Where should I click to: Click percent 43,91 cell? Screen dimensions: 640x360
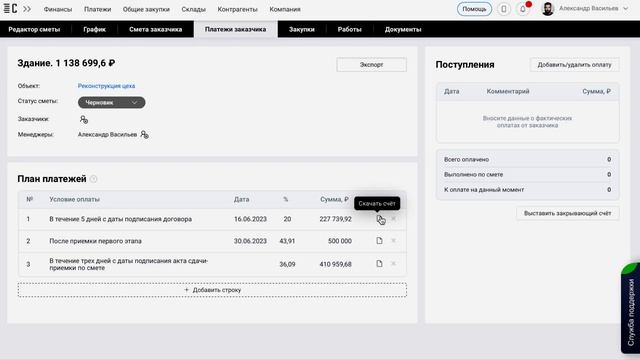coord(287,241)
